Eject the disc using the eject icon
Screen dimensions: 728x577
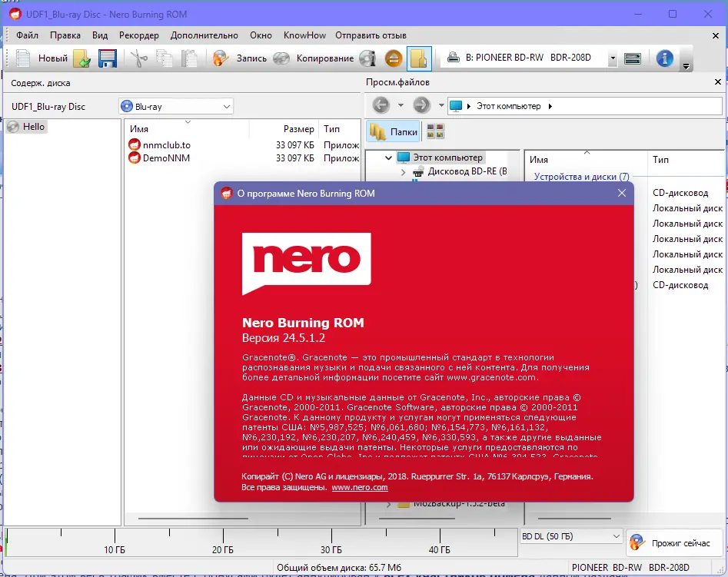tap(392, 58)
